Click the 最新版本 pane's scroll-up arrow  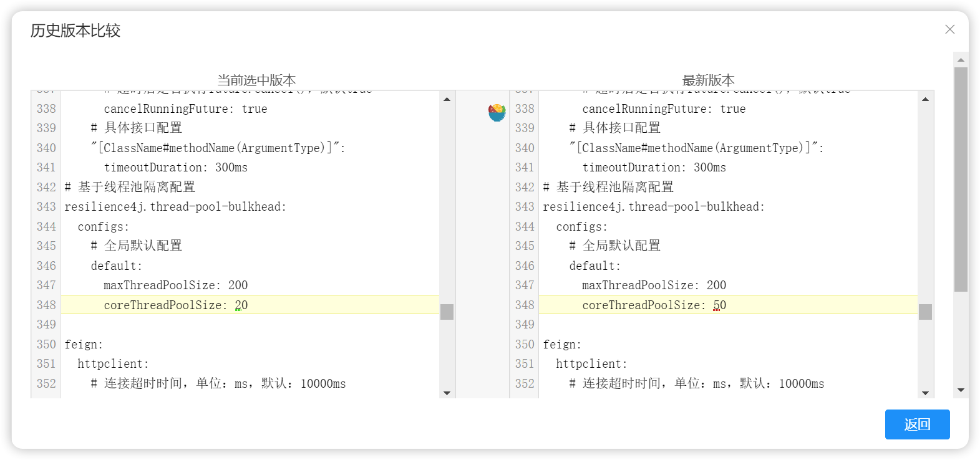pyautogui.click(x=925, y=99)
